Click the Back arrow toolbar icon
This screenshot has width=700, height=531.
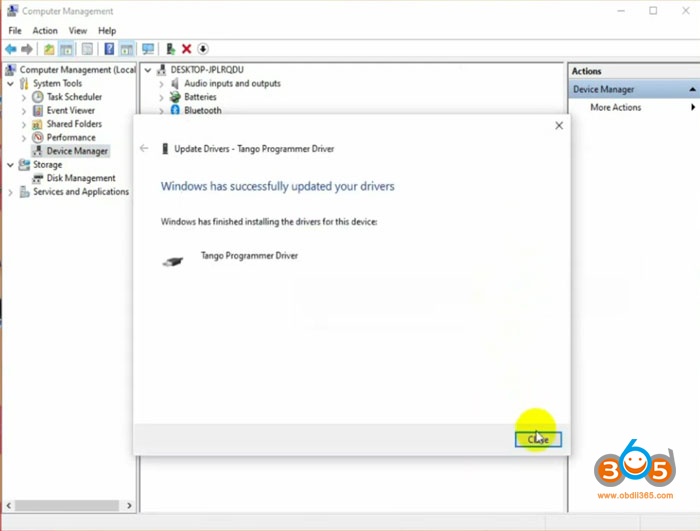tap(11, 49)
